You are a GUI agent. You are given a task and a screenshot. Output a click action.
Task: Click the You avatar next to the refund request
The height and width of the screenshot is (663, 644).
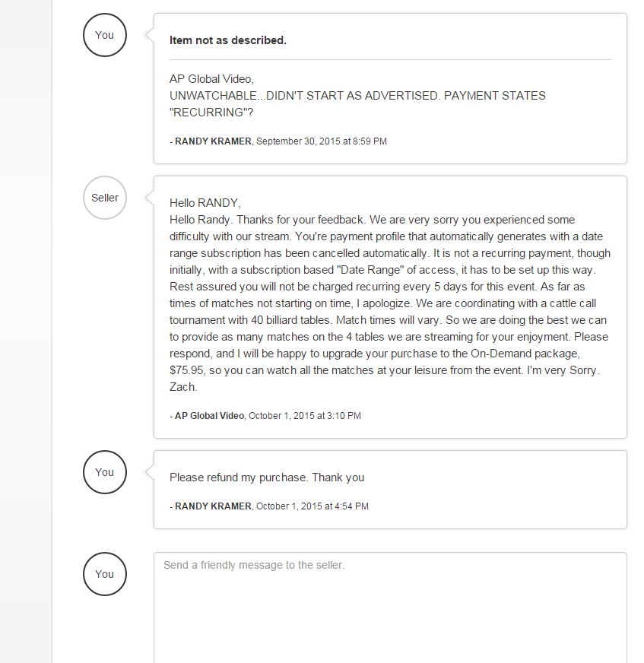pos(104,472)
